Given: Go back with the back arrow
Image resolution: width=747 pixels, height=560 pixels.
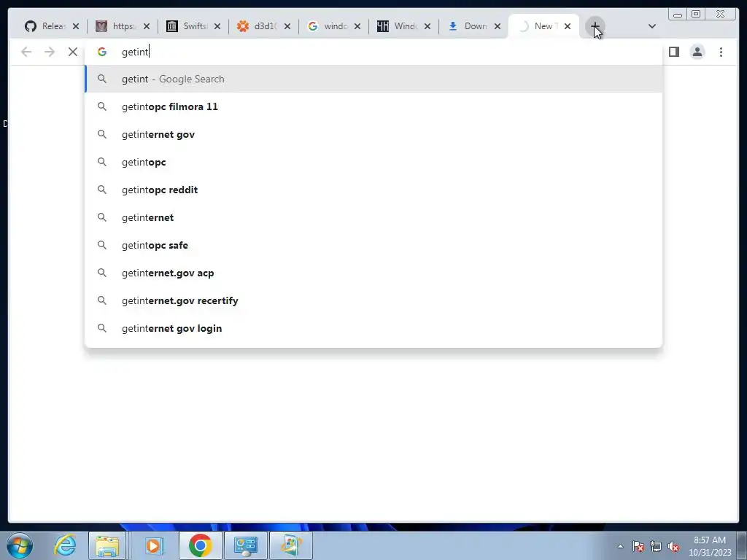Looking at the screenshot, I should (26, 52).
